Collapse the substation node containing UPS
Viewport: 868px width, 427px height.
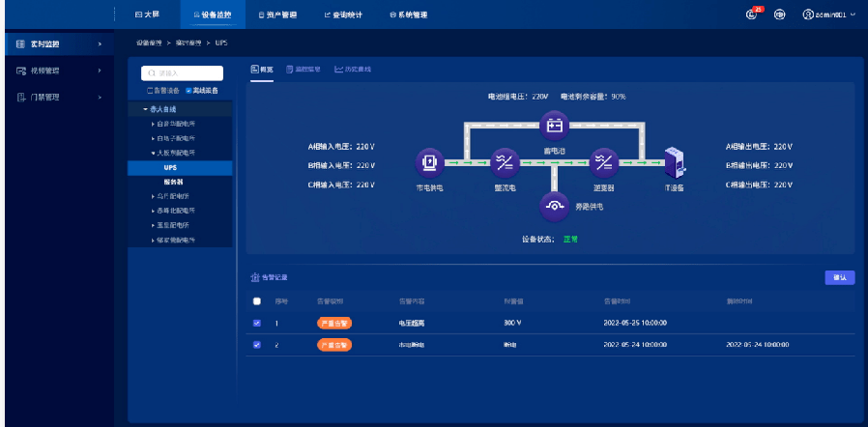pyautogui.click(x=154, y=153)
